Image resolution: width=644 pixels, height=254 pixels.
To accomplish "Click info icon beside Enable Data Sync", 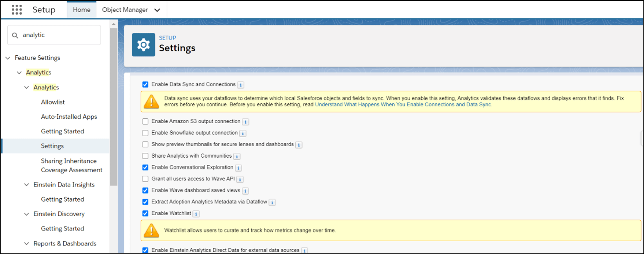I will [x=241, y=85].
